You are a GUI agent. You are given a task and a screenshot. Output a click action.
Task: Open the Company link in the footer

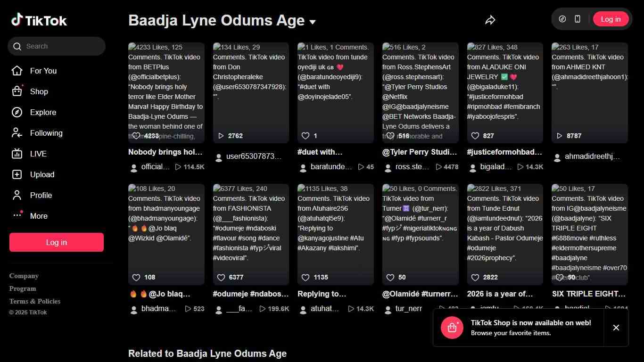click(x=24, y=276)
